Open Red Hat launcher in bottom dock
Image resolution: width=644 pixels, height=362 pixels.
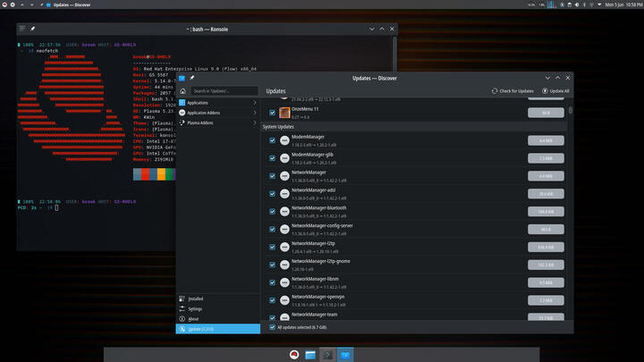[x=294, y=355]
